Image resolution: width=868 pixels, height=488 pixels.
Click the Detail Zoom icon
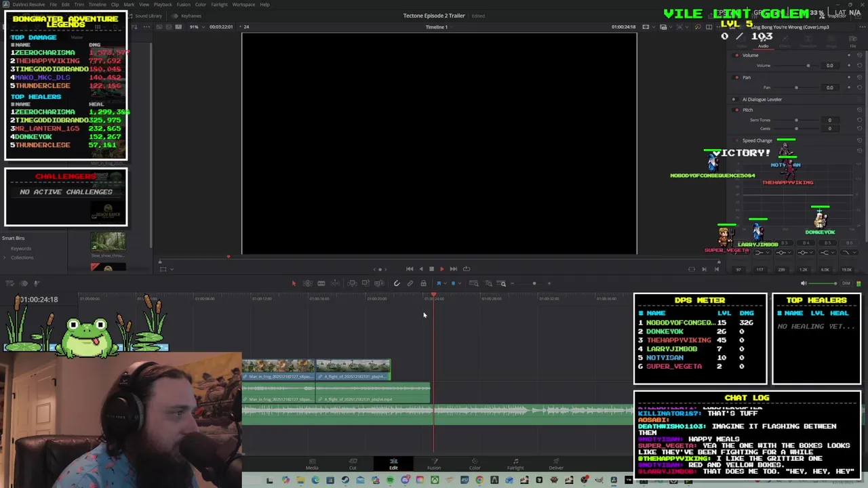(x=488, y=283)
